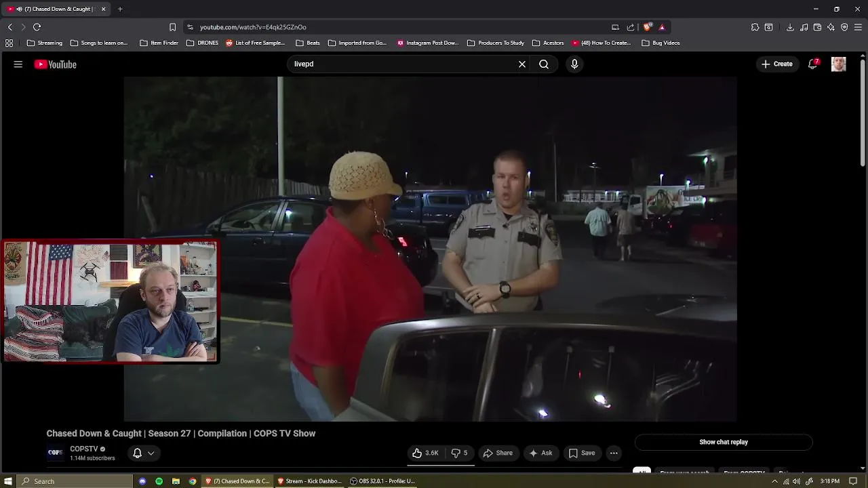Open the Windows Start menu

8,481
